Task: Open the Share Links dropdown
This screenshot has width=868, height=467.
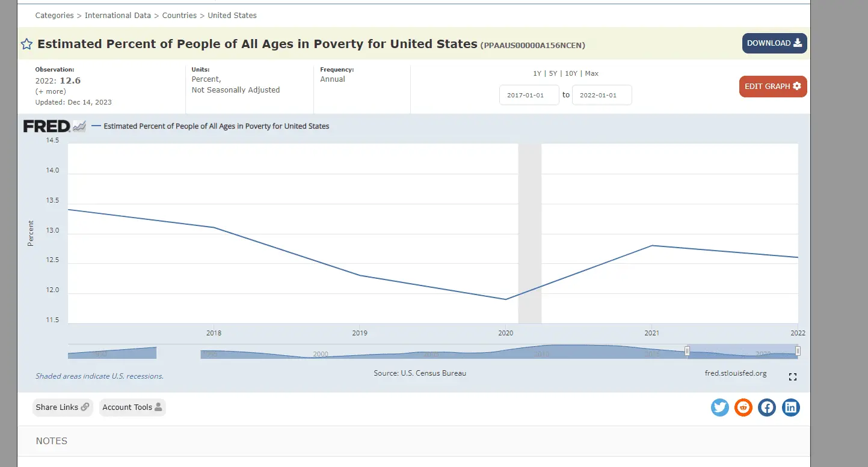Action: point(63,407)
